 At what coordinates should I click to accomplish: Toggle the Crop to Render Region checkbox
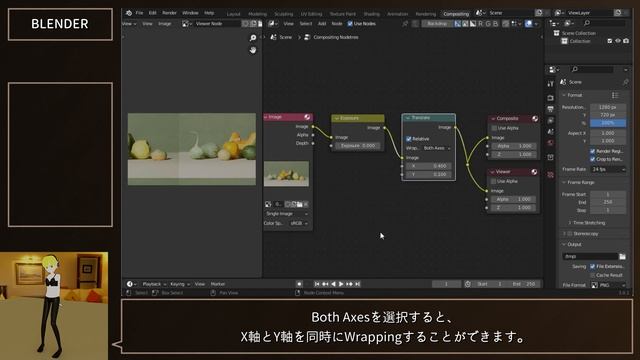(x=592, y=159)
